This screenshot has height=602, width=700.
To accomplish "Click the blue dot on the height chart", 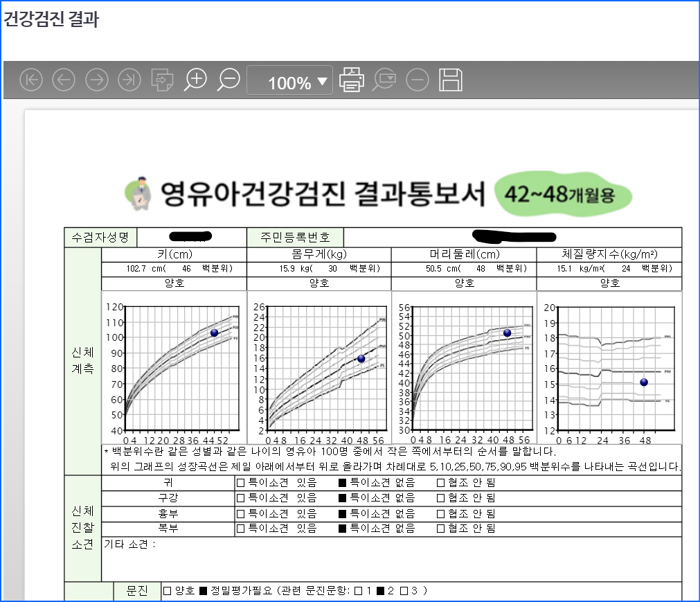I will click(214, 333).
